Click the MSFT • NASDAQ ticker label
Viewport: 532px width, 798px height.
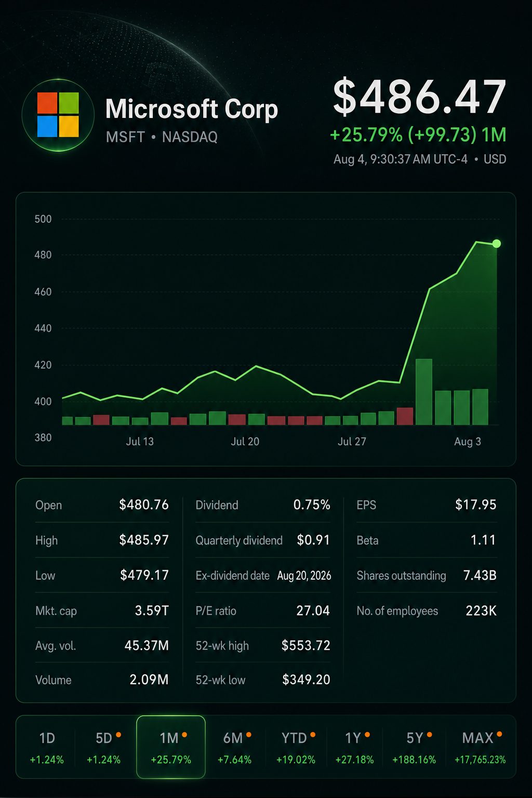(x=162, y=137)
